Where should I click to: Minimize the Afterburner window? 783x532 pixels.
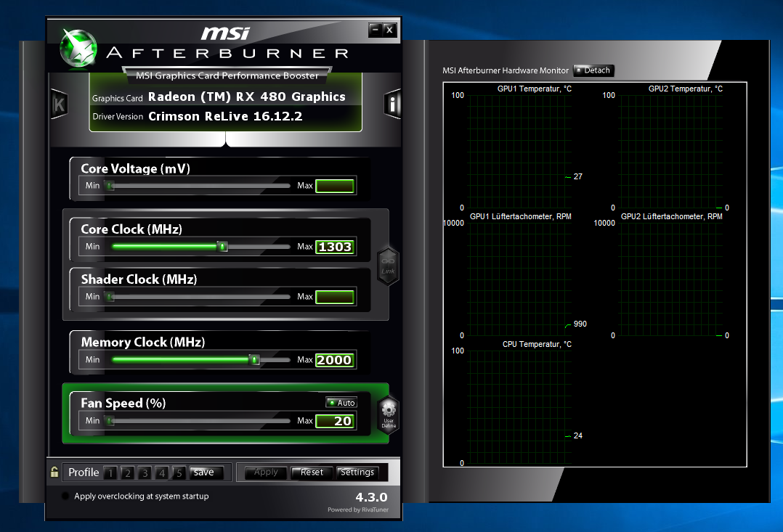(x=376, y=30)
